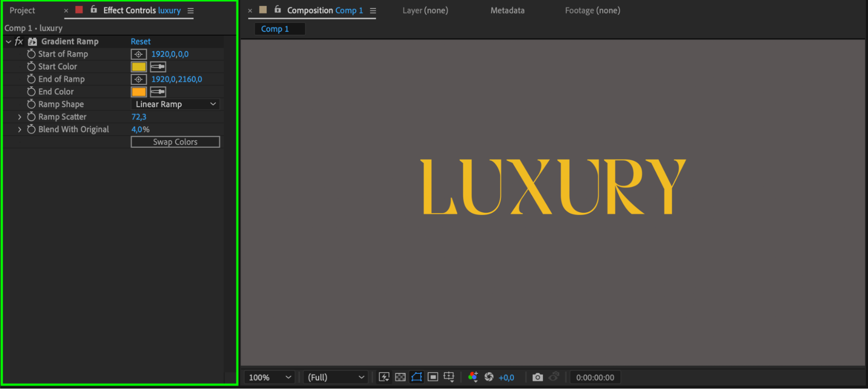Click the Start of Ramp value 1920,0,0,0

170,54
